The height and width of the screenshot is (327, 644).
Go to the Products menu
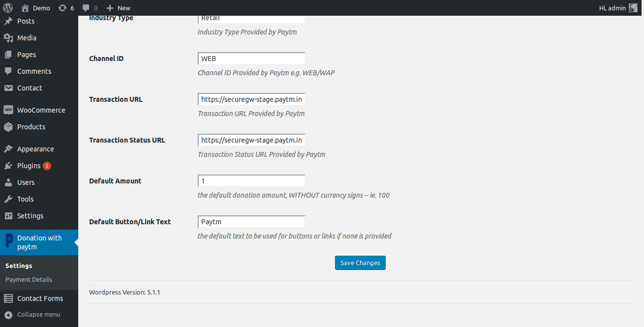[31, 127]
